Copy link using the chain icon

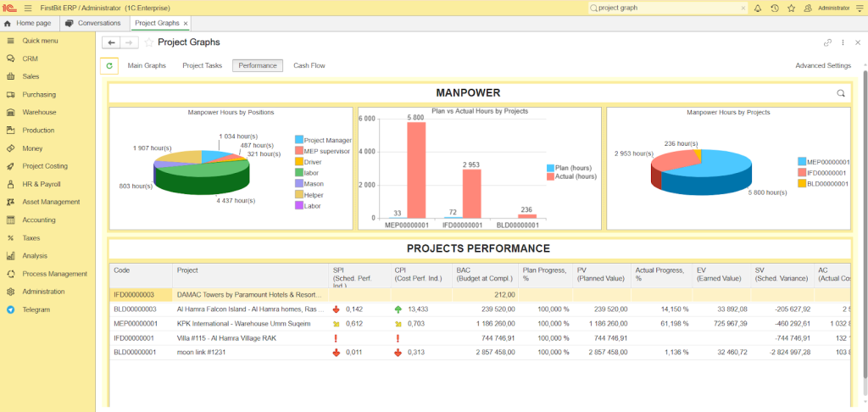pos(827,42)
